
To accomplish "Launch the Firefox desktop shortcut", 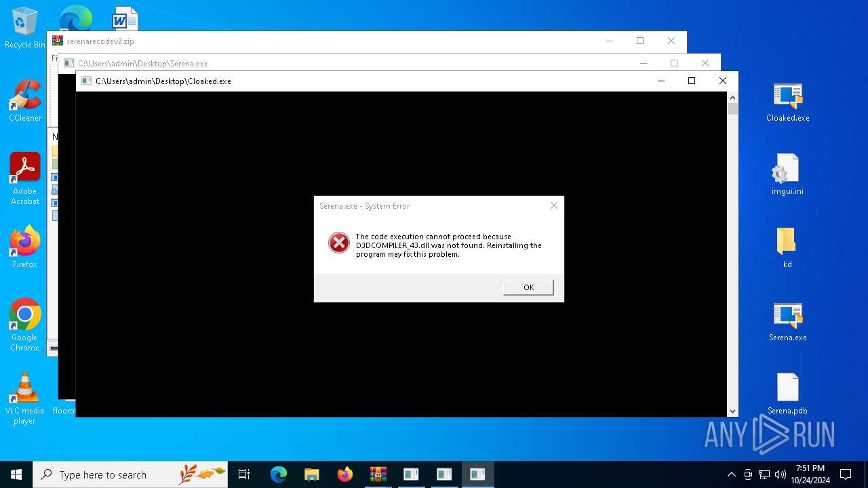I will (25, 247).
